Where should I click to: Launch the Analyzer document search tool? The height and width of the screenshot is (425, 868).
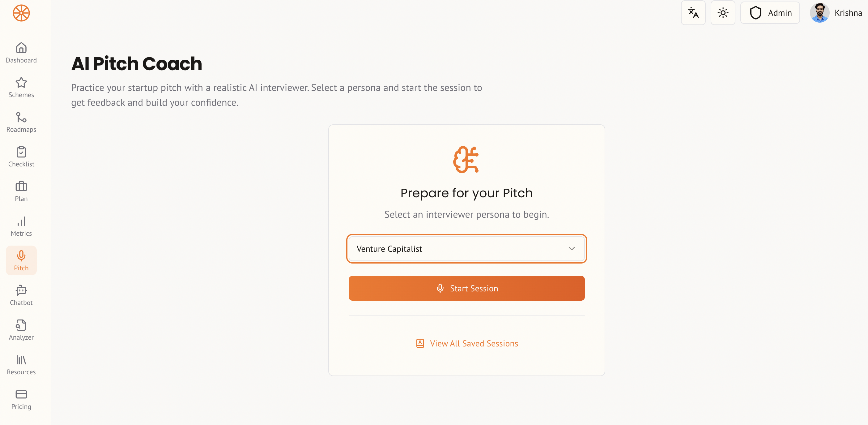pyautogui.click(x=21, y=330)
